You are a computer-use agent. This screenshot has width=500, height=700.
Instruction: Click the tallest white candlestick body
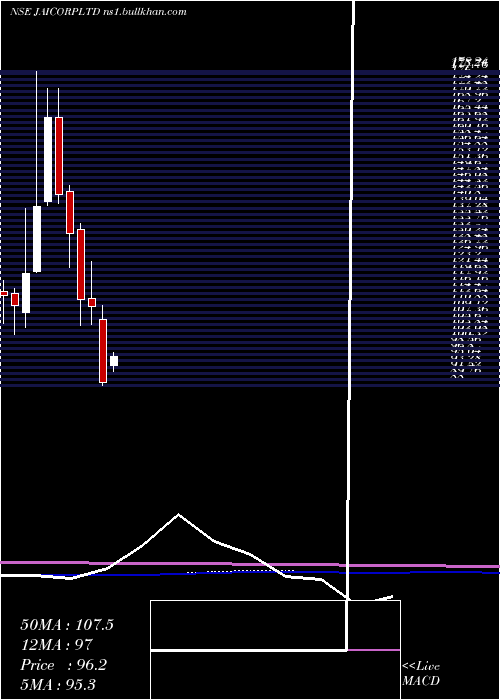(x=48, y=159)
